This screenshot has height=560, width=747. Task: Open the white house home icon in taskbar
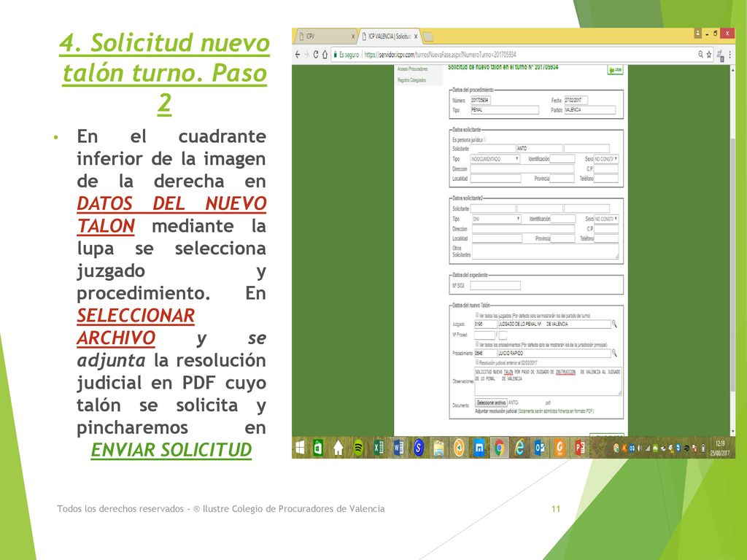[x=338, y=448]
